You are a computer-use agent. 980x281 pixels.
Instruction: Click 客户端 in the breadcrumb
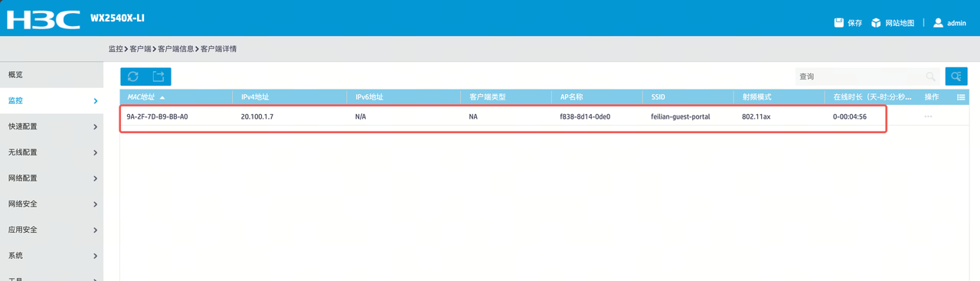coord(140,49)
